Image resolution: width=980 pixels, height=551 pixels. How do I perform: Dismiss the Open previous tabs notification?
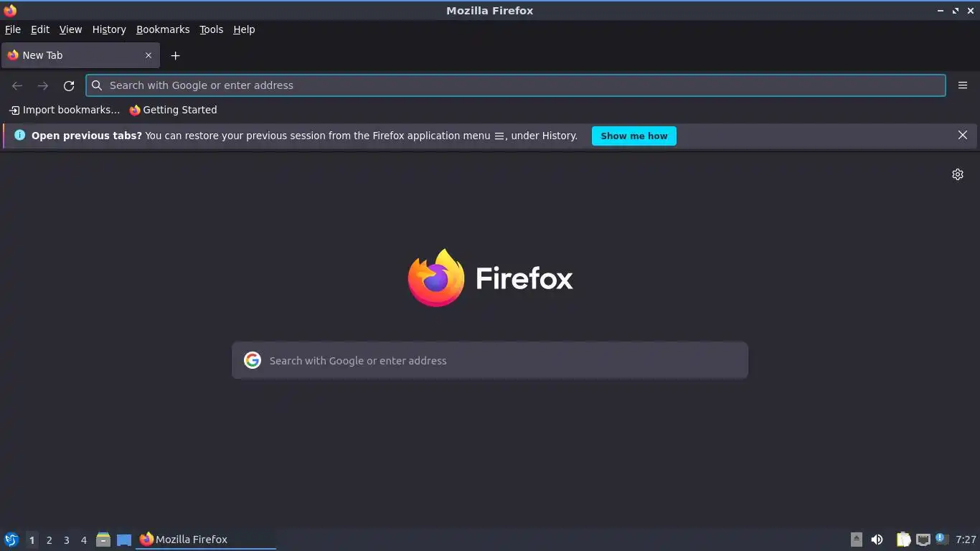coord(963,135)
